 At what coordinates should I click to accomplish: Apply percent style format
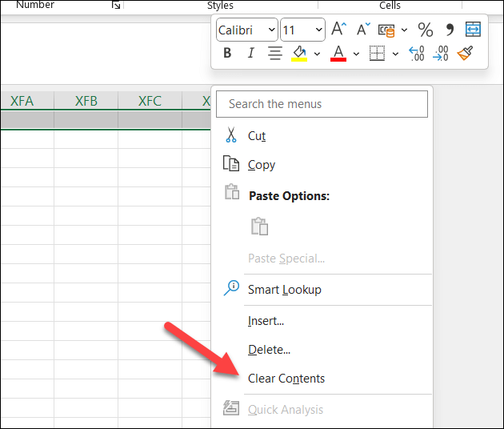coord(426,30)
